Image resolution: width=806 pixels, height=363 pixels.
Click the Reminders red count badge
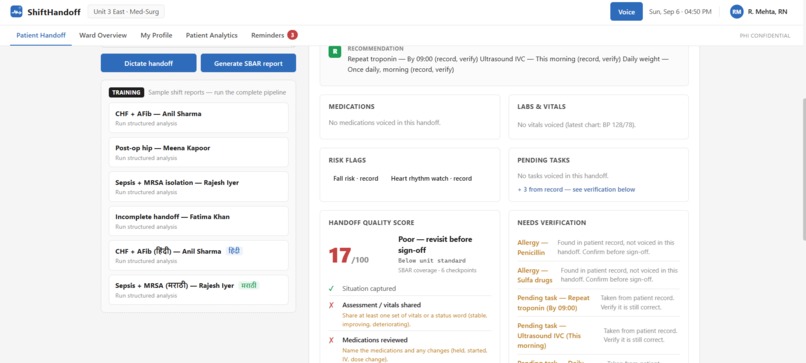click(x=292, y=35)
